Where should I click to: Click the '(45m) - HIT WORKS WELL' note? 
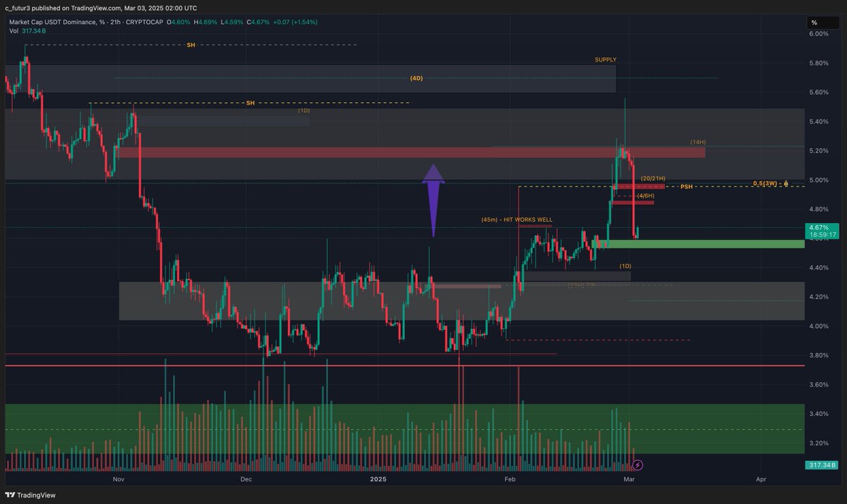click(x=517, y=220)
